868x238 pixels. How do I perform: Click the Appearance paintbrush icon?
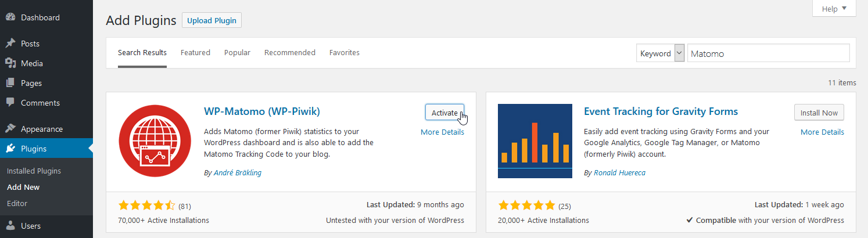[x=10, y=129]
